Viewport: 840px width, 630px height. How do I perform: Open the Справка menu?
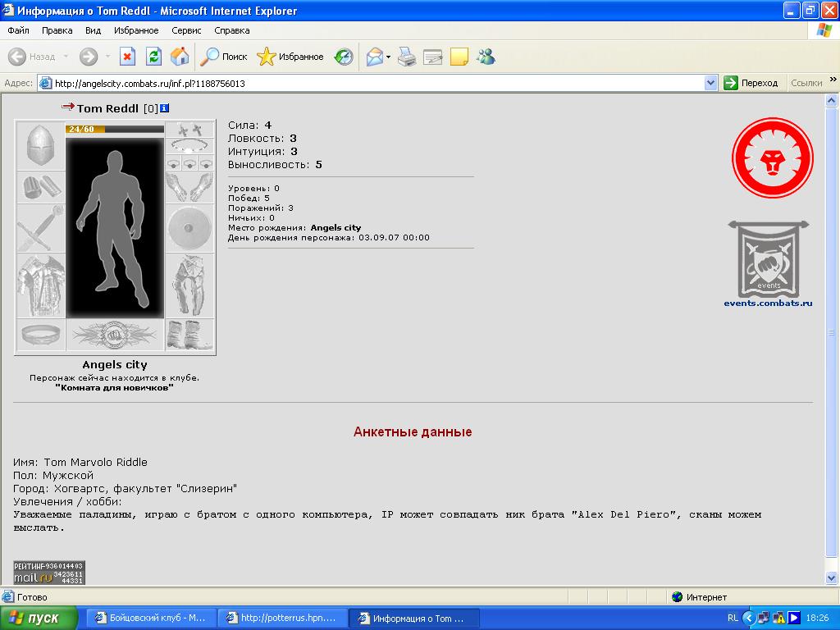point(232,30)
